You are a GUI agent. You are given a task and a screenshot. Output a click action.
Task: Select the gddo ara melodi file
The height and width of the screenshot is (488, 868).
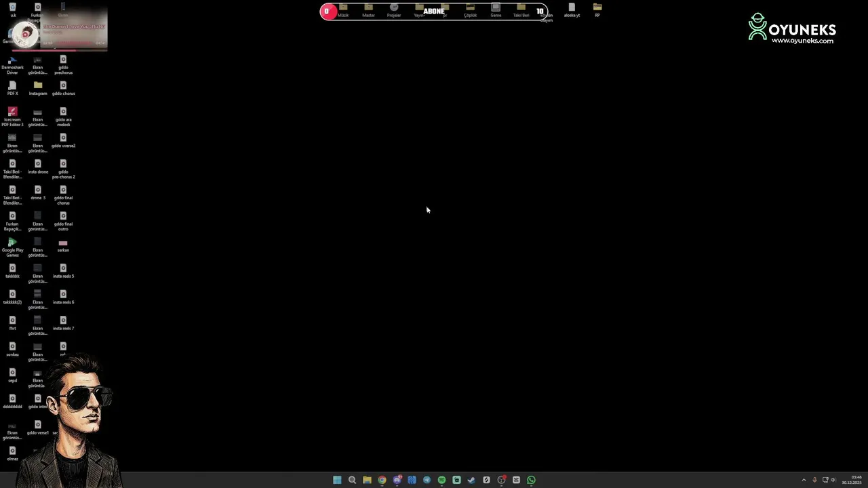click(63, 117)
